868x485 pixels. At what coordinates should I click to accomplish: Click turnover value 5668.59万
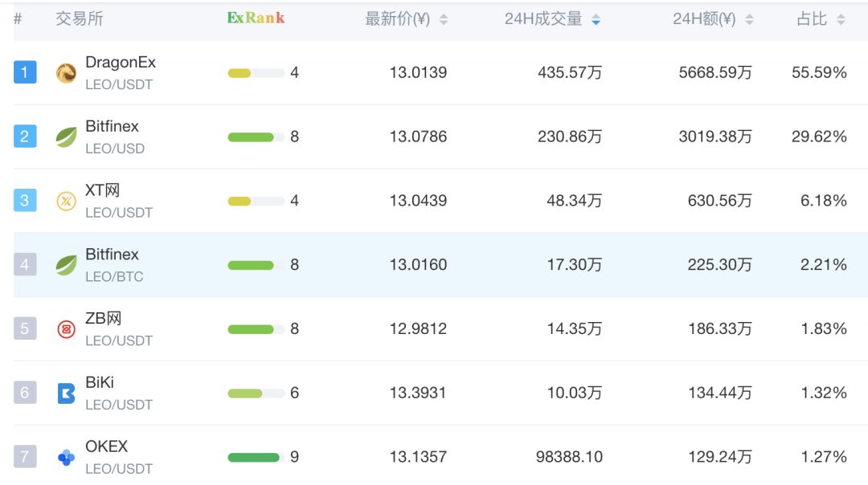(715, 72)
